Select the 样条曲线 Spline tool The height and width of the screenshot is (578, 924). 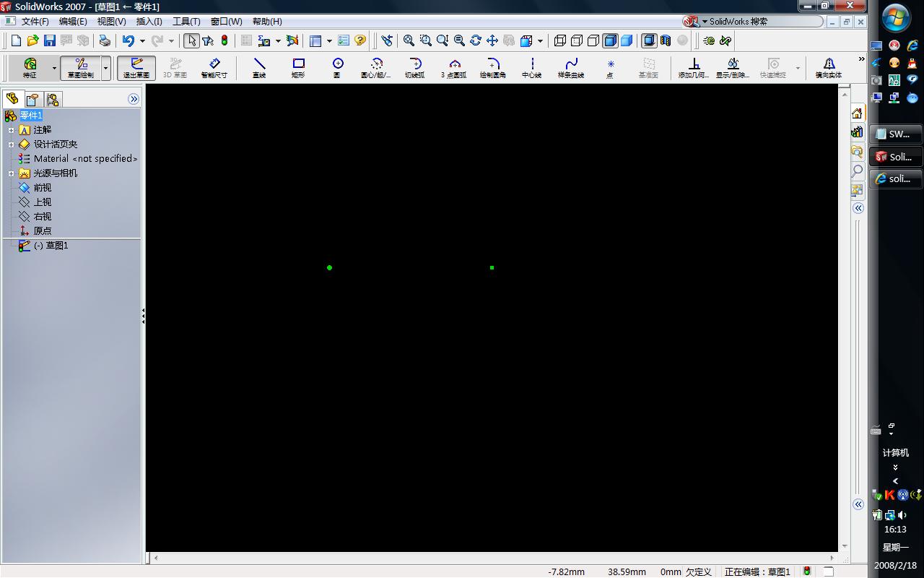pyautogui.click(x=571, y=68)
